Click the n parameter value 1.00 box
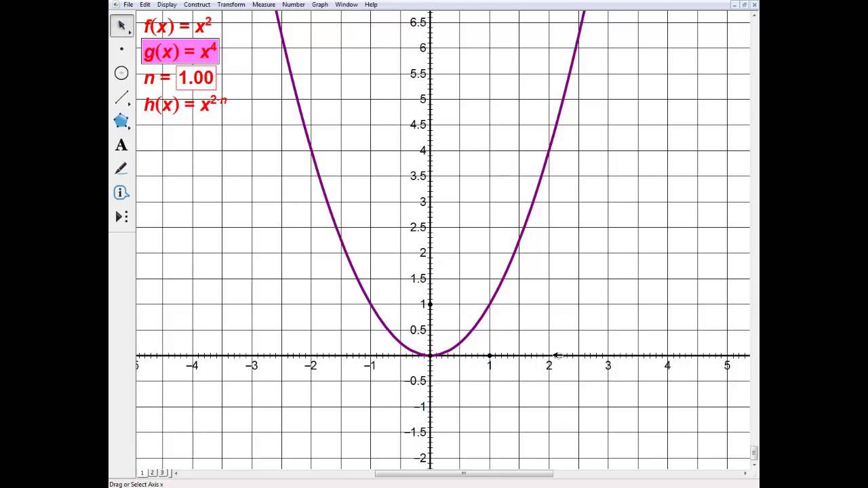This screenshot has width=868, height=488. (x=196, y=77)
